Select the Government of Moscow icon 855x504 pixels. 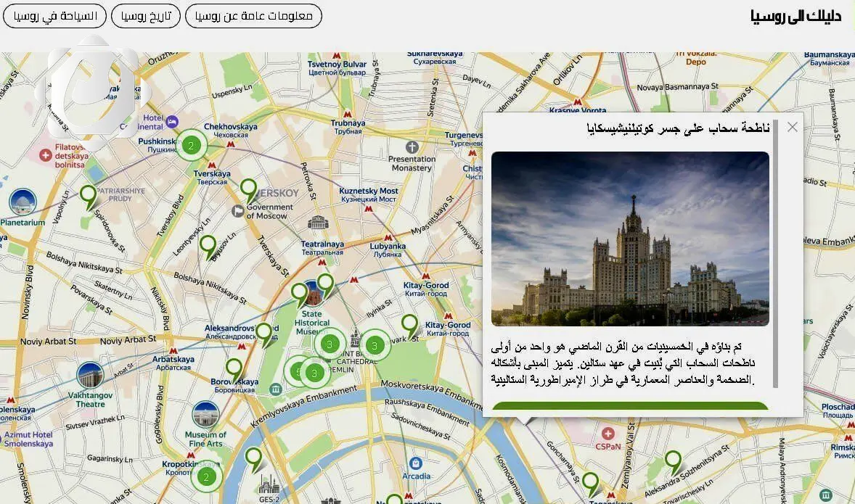pos(238,212)
